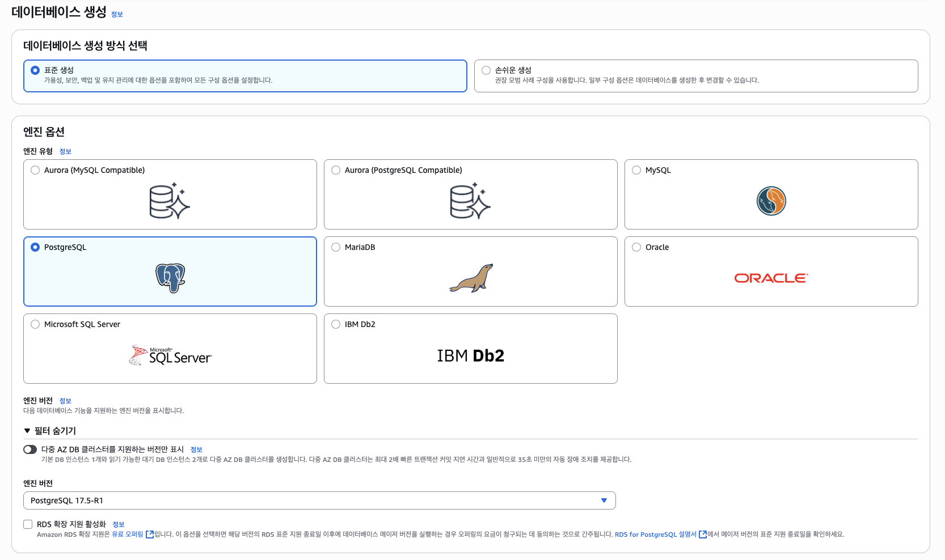Choose the Oracle engine radio button
Image resolution: width=945 pixels, height=560 pixels.
636,247
